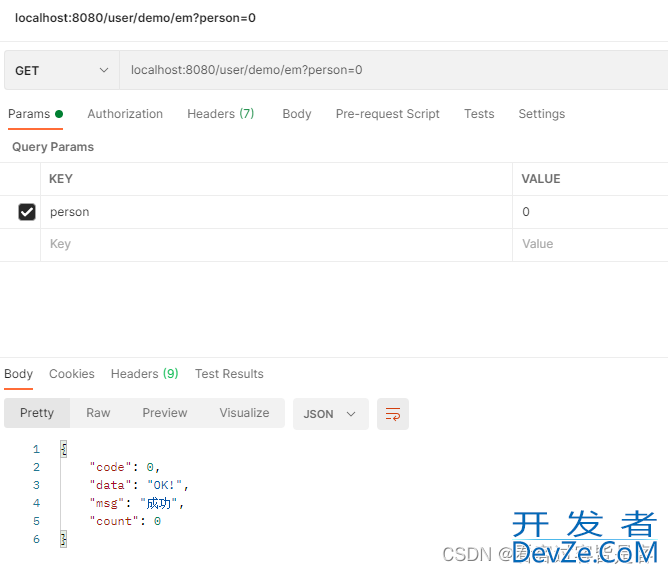Open the GET method dropdown
The image size is (668, 574).
[x=61, y=70]
